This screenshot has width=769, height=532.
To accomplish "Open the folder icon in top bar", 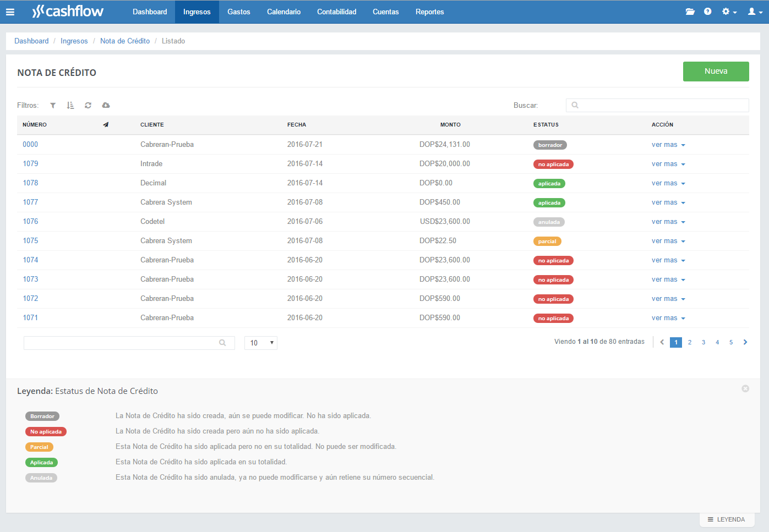I will (x=690, y=12).
